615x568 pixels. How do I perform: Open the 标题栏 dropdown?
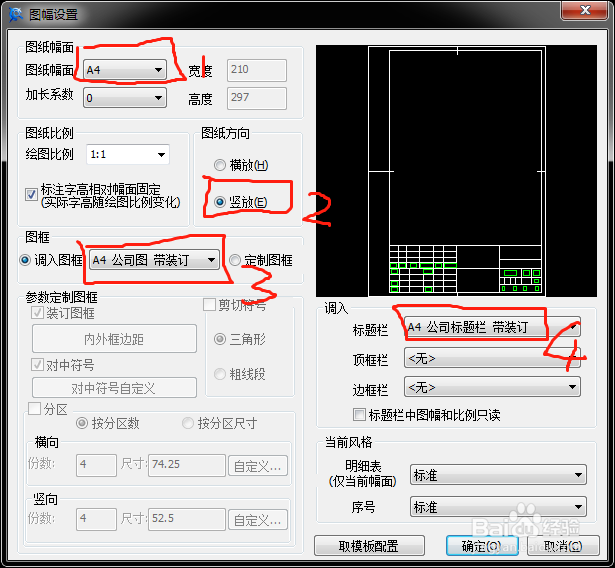tap(492, 327)
